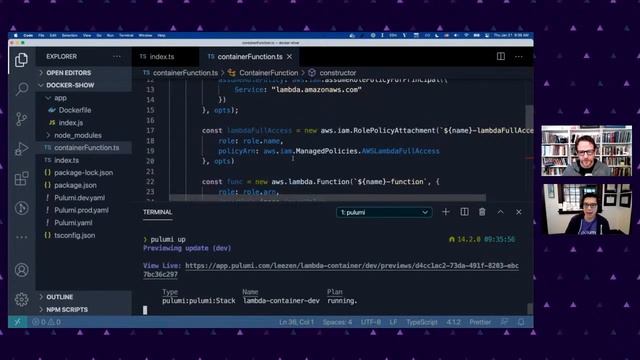
Task: Select the terminal dropdown showing 1: pulumi
Action: pyautogui.click(x=384, y=212)
